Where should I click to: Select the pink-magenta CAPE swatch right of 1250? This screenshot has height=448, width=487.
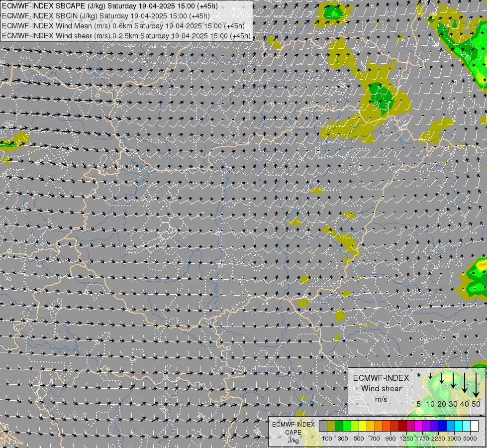(410, 426)
